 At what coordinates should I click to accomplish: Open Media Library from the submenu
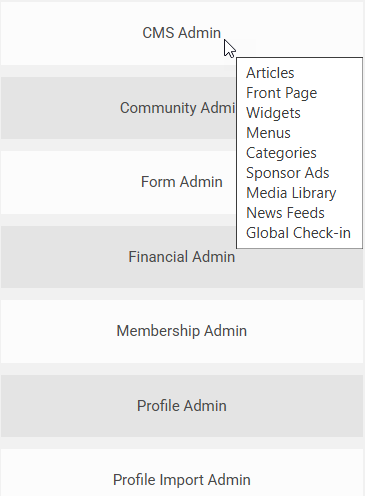pos(291,193)
